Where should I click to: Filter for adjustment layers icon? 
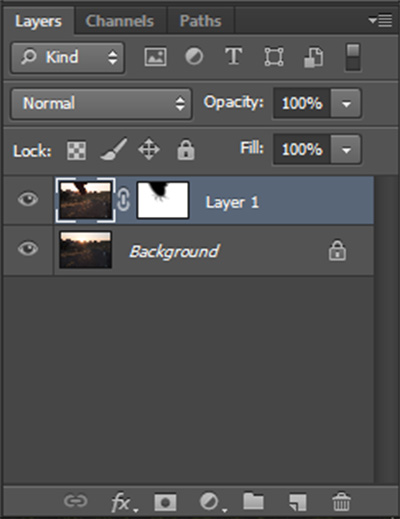coord(194,56)
